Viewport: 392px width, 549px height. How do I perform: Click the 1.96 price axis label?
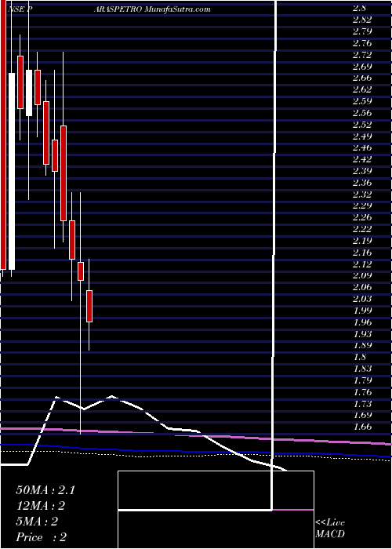coord(362,322)
